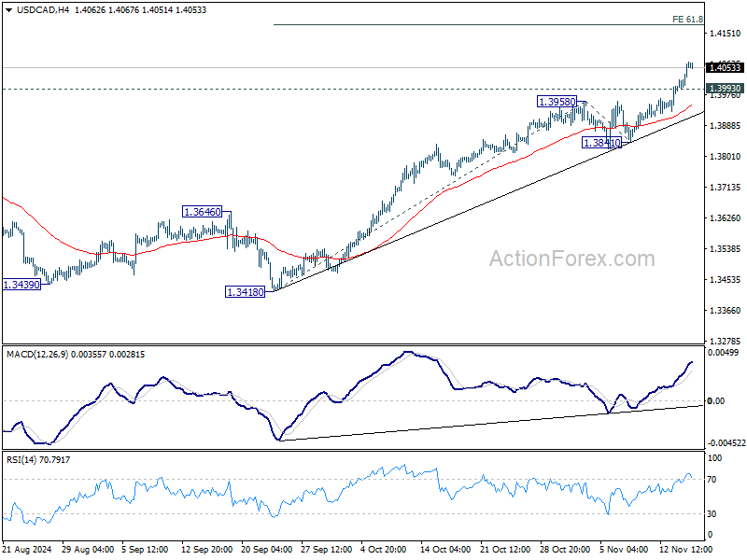
Task: Select the 5 Sep 12:00 time label
Action: tap(145, 550)
